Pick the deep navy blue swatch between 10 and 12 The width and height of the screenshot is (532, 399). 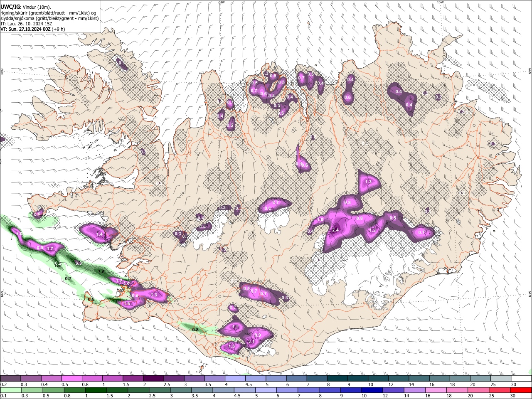coord(372,390)
